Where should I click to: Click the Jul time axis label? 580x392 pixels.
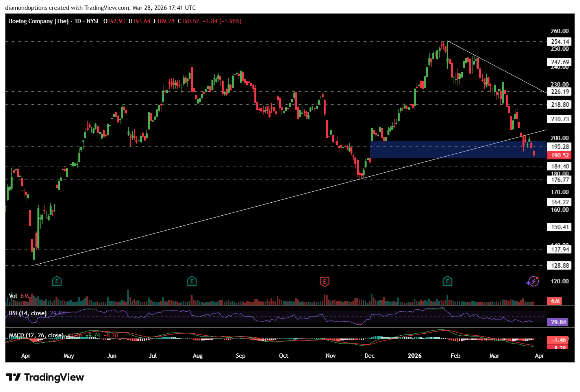(153, 356)
